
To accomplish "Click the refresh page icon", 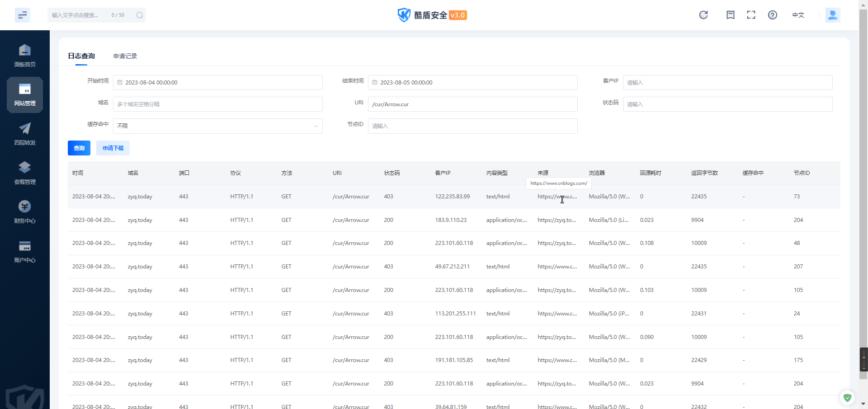I will coord(703,15).
